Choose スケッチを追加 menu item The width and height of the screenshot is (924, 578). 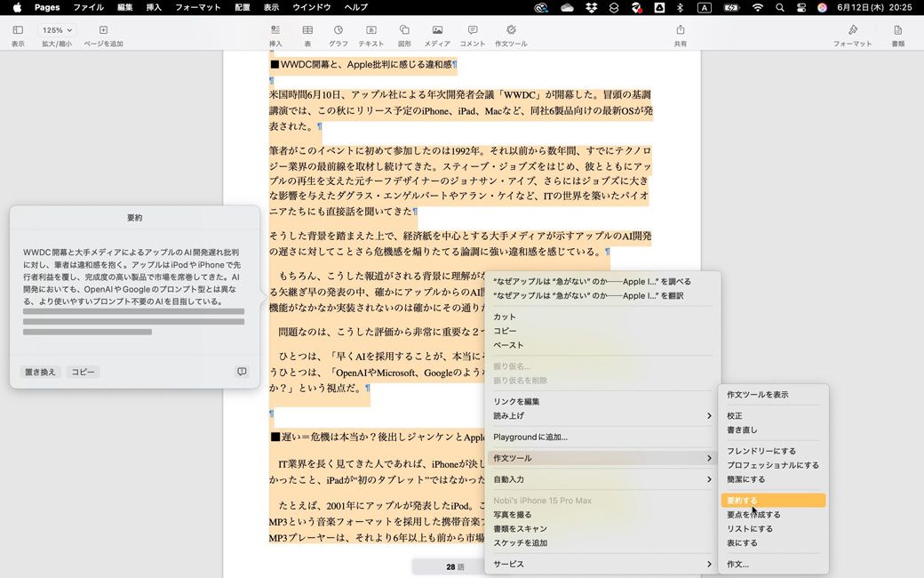(x=602, y=543)
